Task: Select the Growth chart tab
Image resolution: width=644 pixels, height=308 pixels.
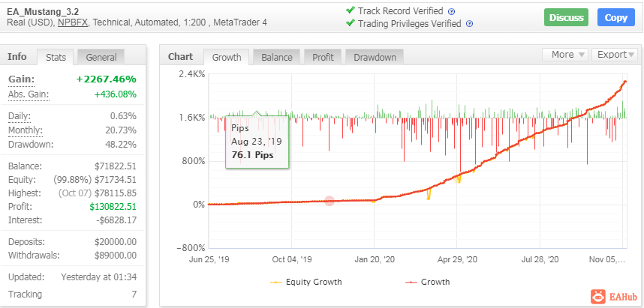Action: 227,57
